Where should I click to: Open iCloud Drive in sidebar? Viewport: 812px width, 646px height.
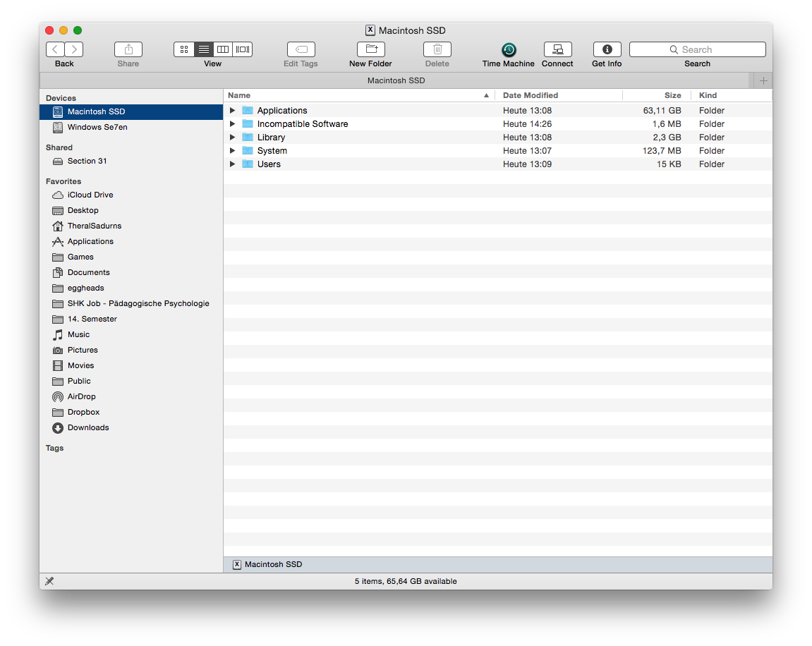coord(131,195)
